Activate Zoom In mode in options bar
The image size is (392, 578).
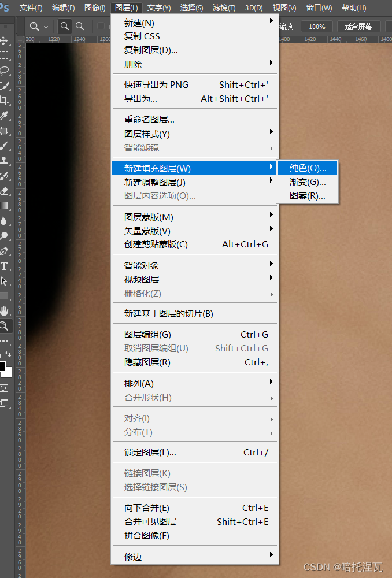tap(65, 26)
